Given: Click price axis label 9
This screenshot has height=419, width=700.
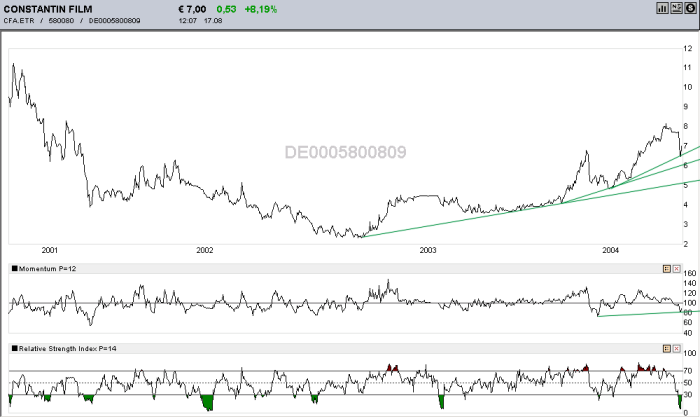Looking at the screenshot, I should (x=686, y=107).
